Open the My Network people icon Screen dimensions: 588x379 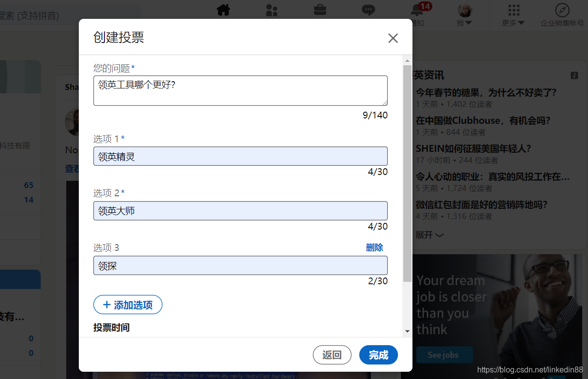272,10
